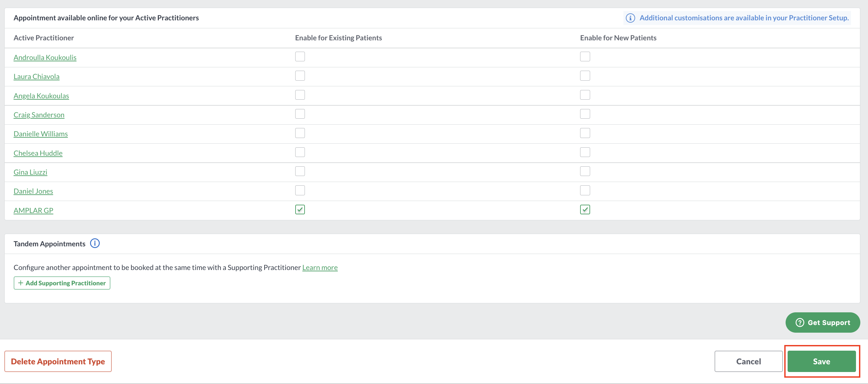868x384 pixels.
Task: Click Additional customisations Practitioner Setup notice
Action: click(x=737, y=18)
